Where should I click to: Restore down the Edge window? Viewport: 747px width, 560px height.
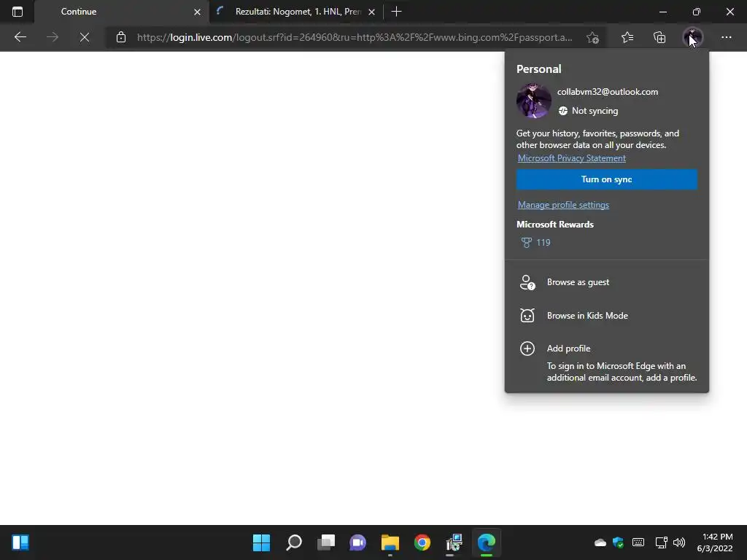pos(697,12)
